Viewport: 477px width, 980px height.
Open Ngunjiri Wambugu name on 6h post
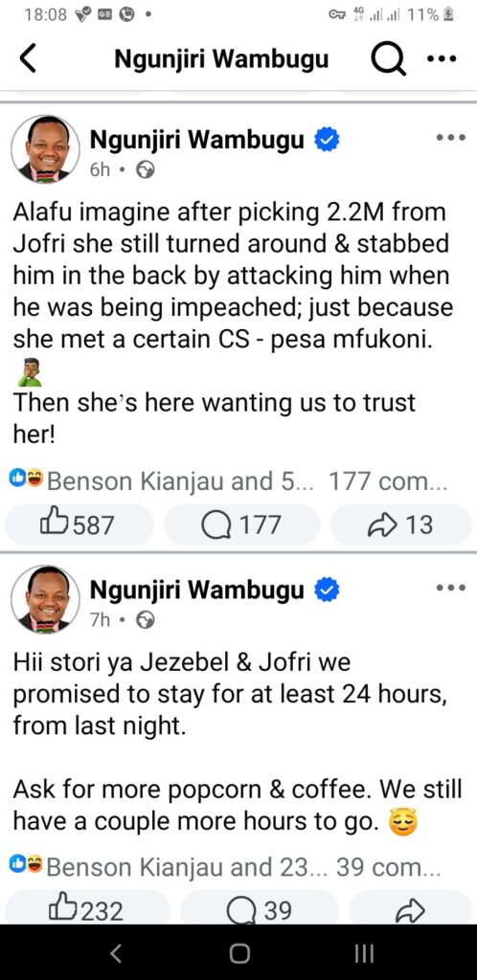(x=197, y=140)
